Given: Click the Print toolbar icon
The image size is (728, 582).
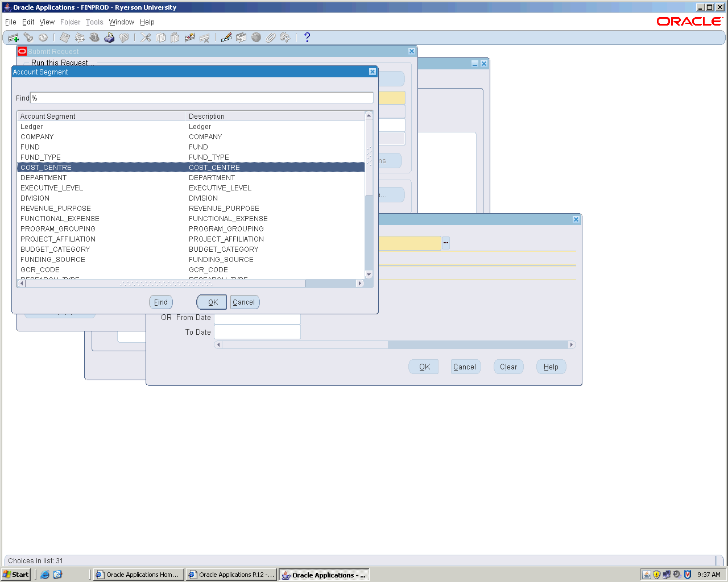Looking at the screenshot, I should coord(109,38).
